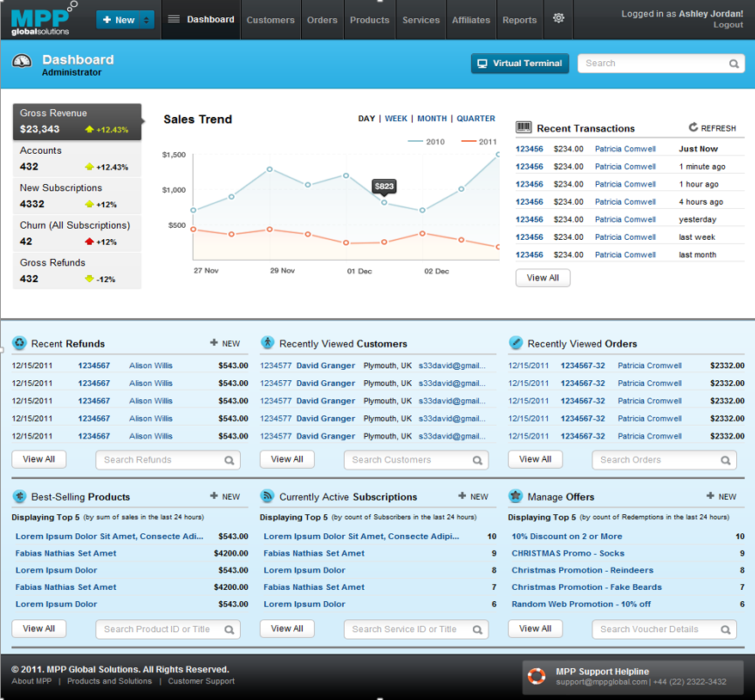Select the Gross Revenue metric panel
This screenshot has width=755, height=700.
77,121
